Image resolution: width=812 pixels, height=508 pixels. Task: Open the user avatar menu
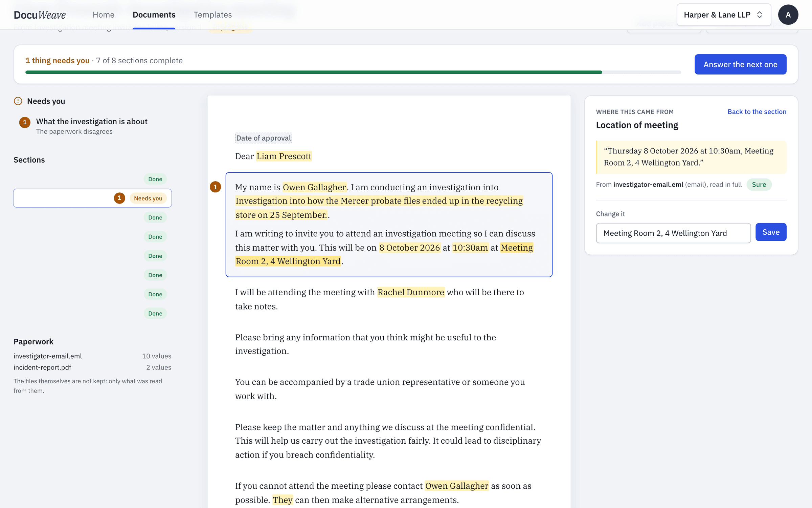pos(788,15)
